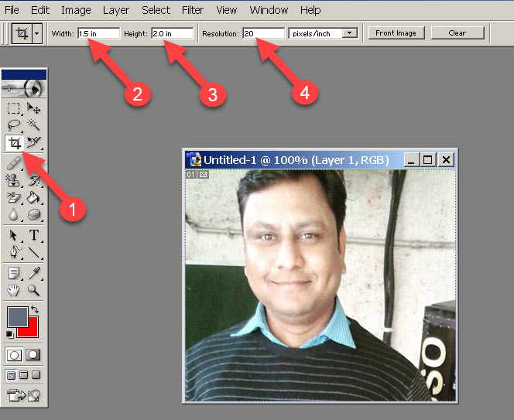Open the Layer menu

115,10
